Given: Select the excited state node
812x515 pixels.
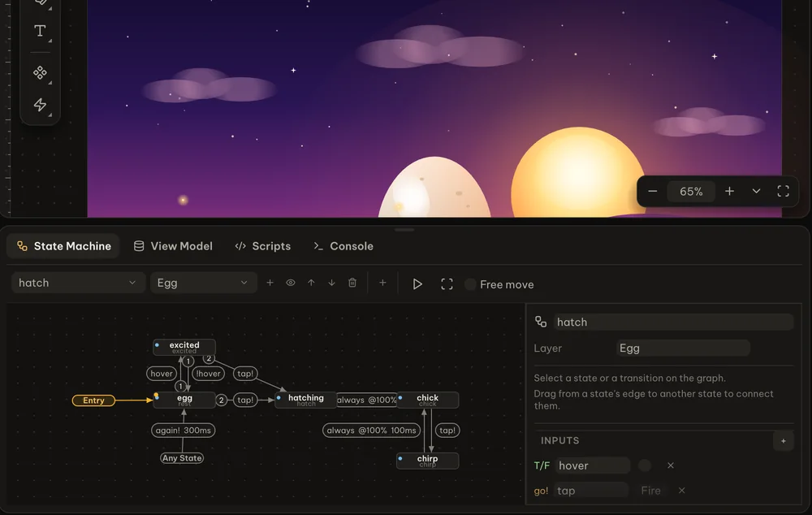Looking at the screenshot, I should pos(184,347).
